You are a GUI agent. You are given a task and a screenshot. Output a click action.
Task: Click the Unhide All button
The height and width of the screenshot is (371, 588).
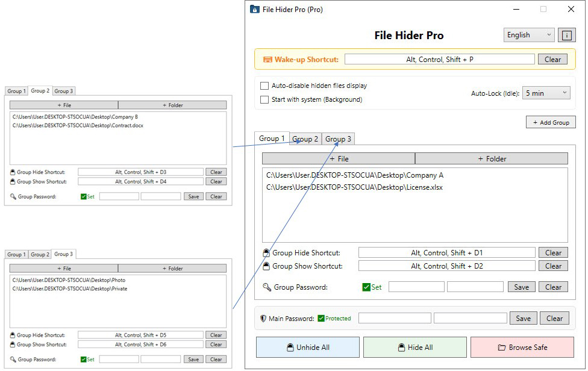coord(308,348)
